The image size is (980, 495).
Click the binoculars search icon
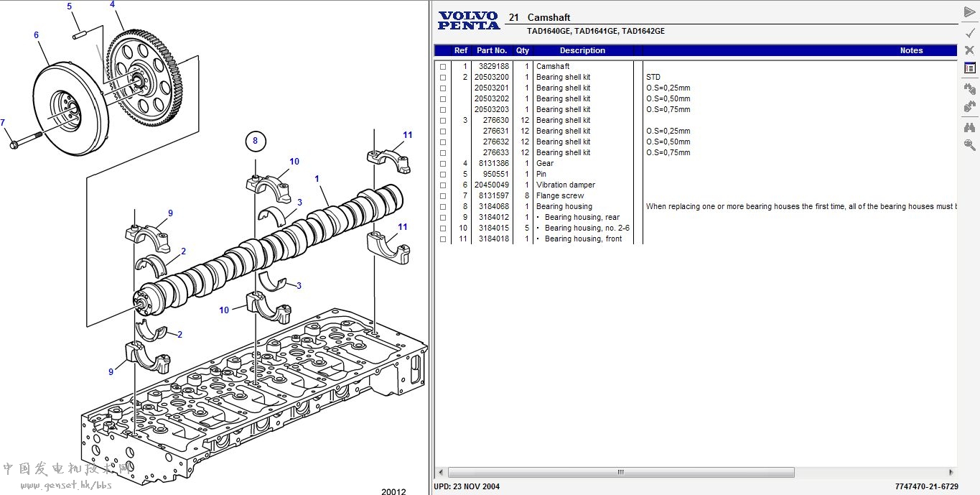[x=969, y=127]
